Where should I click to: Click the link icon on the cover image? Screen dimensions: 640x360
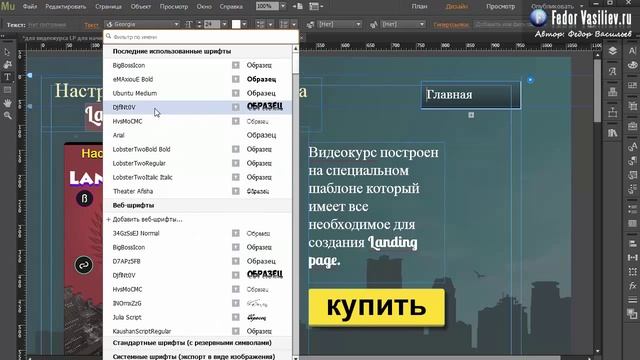pos(84,265)
